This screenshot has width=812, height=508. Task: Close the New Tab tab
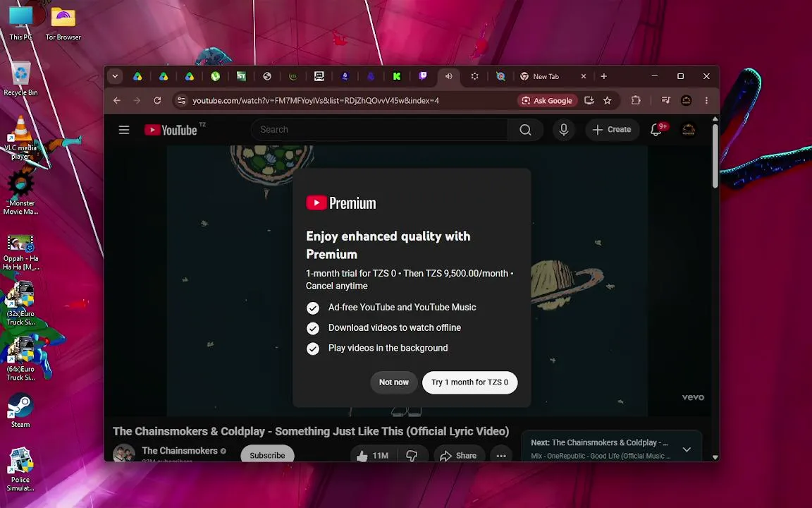(x=584, y=76)
